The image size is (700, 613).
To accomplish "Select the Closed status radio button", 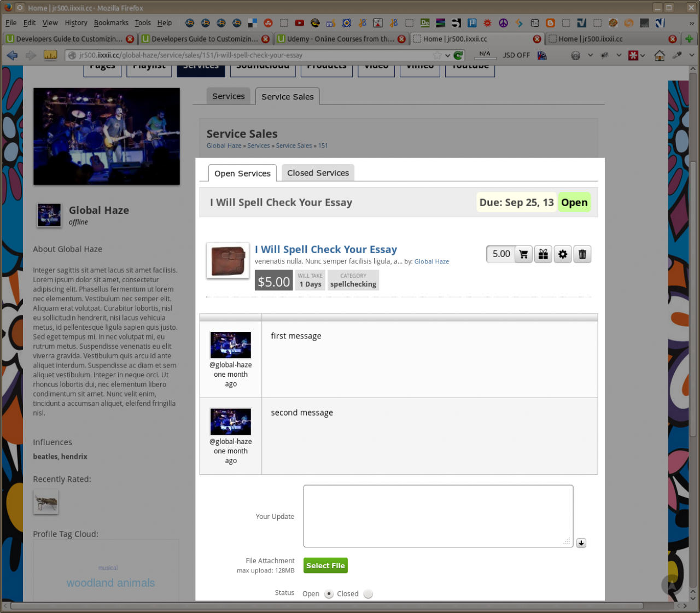I will [x=368, y=594].
